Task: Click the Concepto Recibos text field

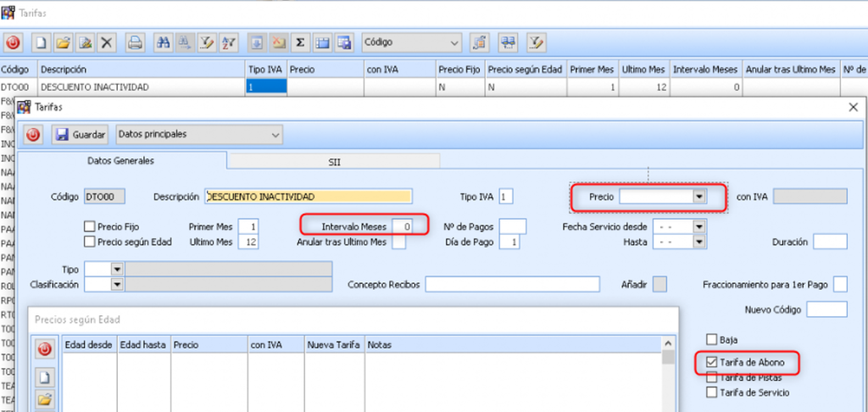Action: (512, 284)
